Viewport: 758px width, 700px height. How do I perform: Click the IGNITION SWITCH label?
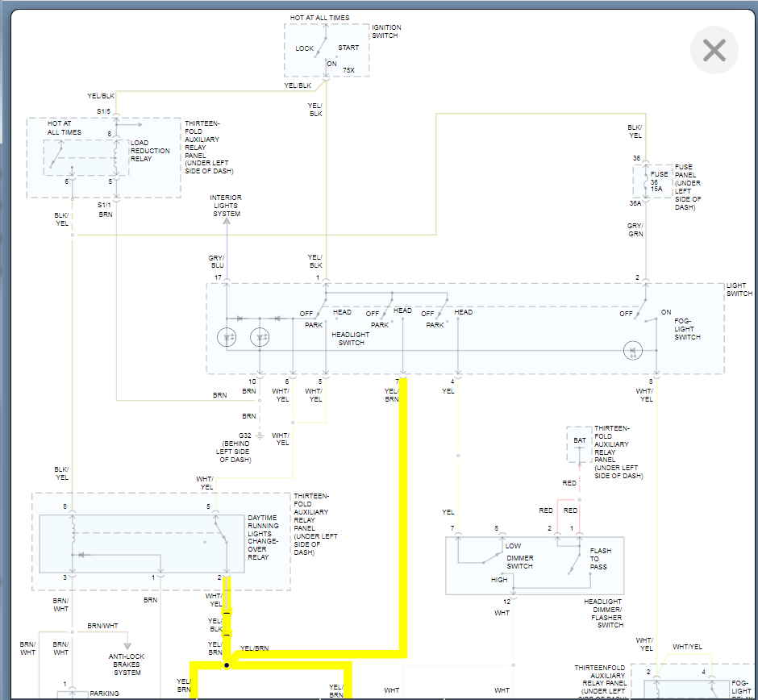coord(386,31)
